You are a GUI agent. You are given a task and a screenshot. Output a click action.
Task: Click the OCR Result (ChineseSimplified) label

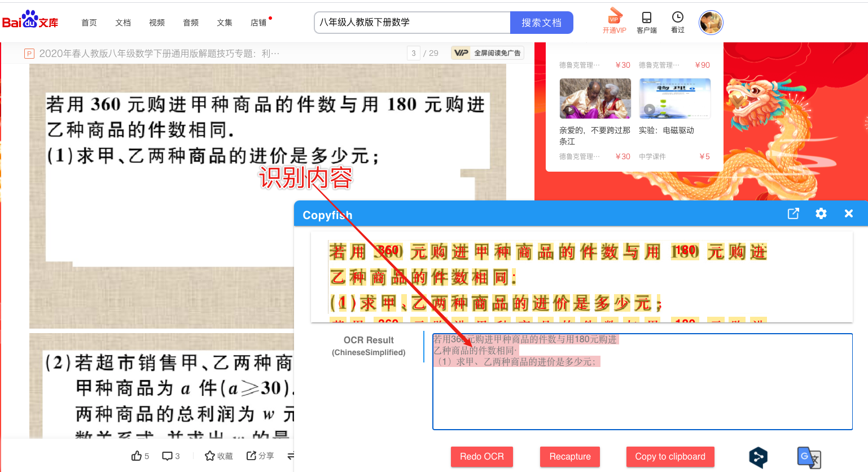pyautogui.click(x=369, y=346)
